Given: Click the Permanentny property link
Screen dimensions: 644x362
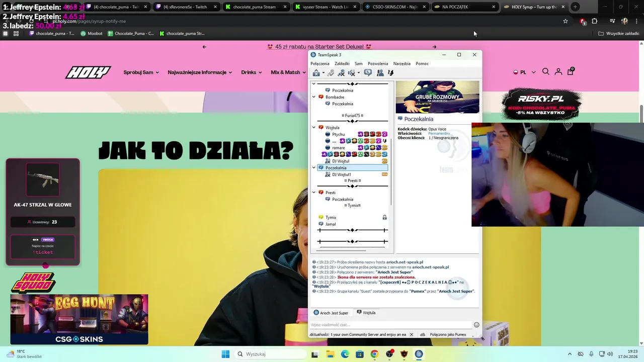Looking at the screenshot, I should (x=439, y=134).
